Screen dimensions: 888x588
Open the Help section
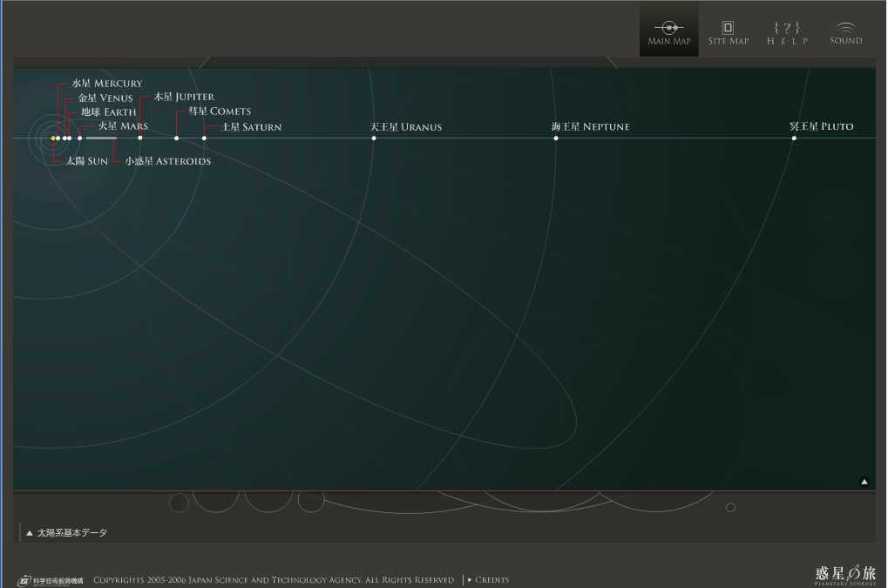click(787, 33)
